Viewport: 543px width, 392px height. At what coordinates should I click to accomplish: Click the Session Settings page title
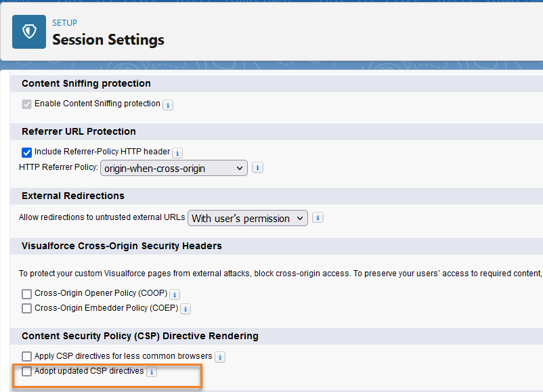click(x=108, y=39)
